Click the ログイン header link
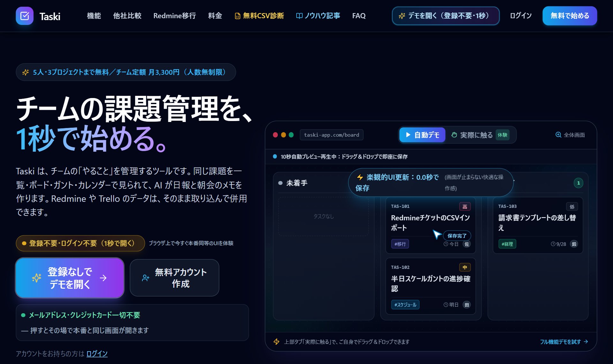 click(x=521, y=16)
